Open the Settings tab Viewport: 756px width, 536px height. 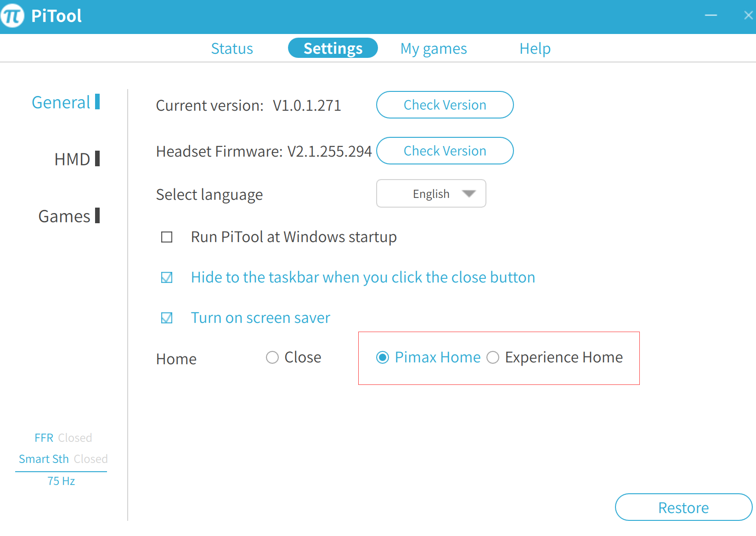tap(333, 48)
